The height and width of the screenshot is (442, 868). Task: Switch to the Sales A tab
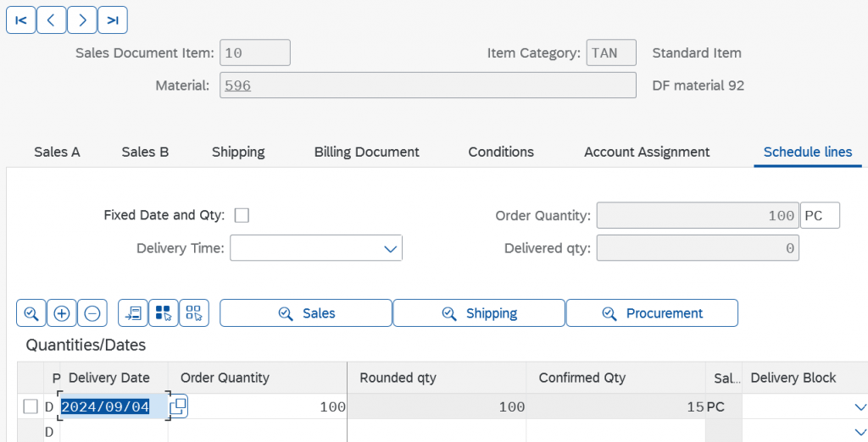pyautogui.click(x=57, y=152)
